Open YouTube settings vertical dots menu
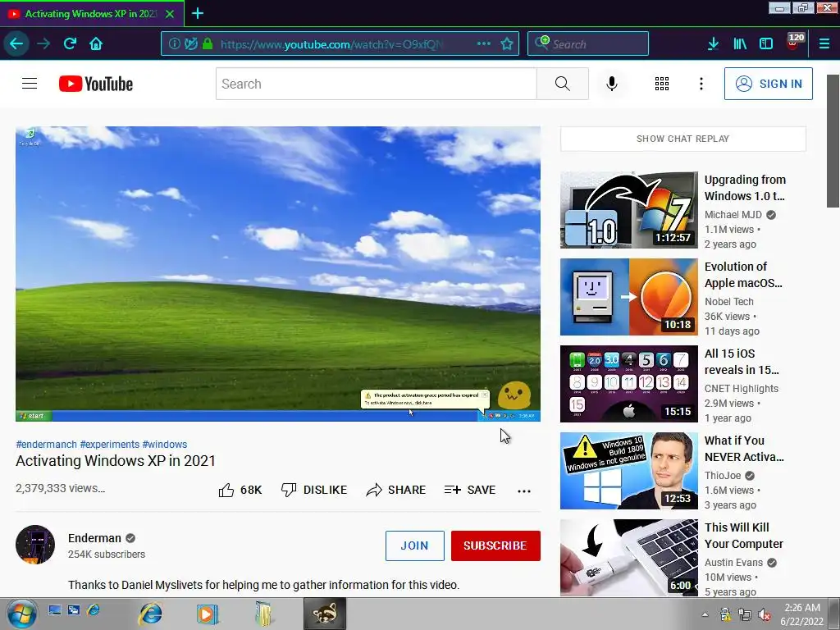The width and height of the screenshot is (840, 630). click(x=701, y=84)
